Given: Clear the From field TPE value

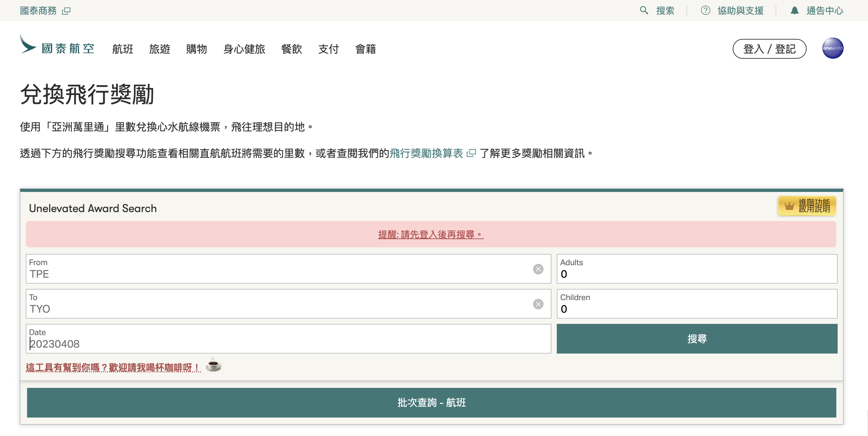Looking at the screenshot, I should (x=538, y=269).
